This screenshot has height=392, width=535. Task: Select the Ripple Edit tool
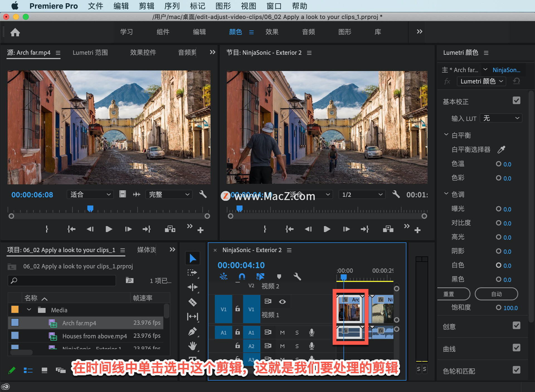tap(193, 287)
